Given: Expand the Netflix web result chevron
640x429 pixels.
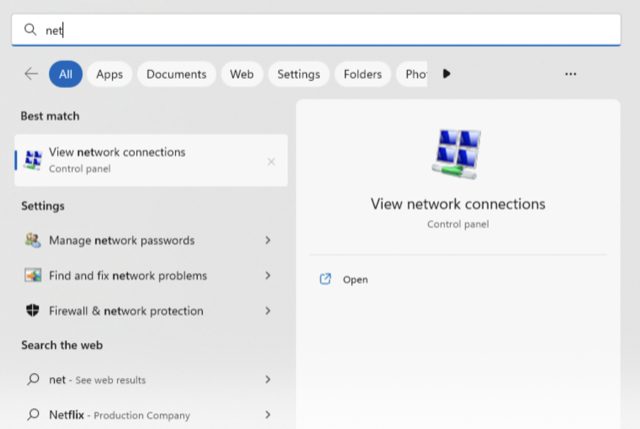Looking at the screenshot, I should (x=268, y=414).
